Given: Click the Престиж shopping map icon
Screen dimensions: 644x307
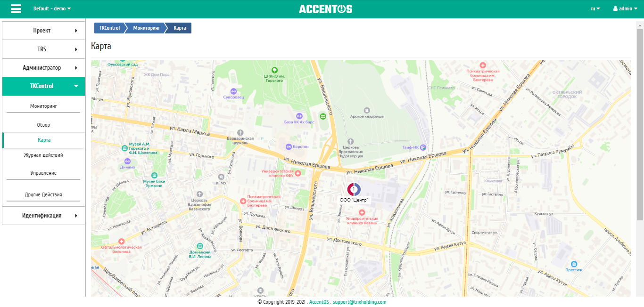Looking at the screenshot, I should (x=574, y=264).
